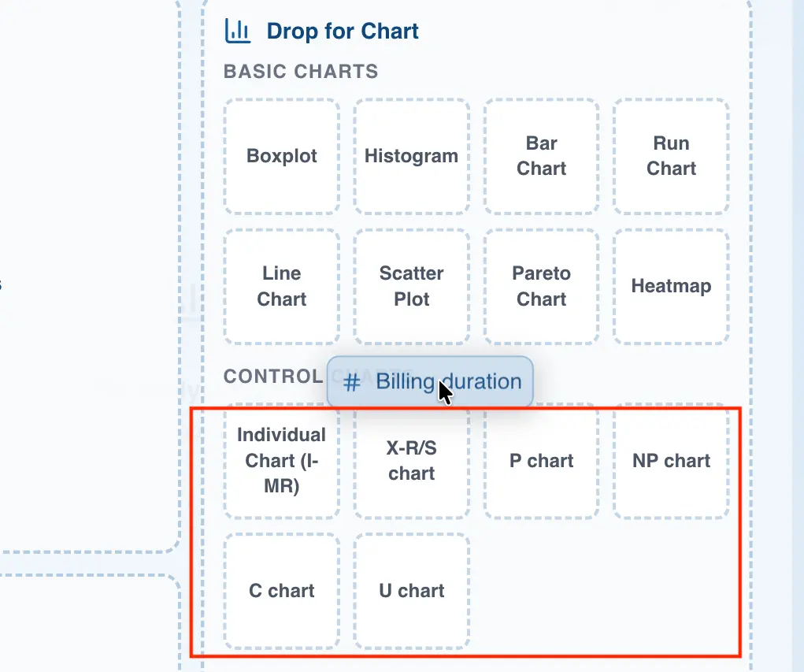
Task: Select the Pareto Chart option
Action: click(541, 286)
